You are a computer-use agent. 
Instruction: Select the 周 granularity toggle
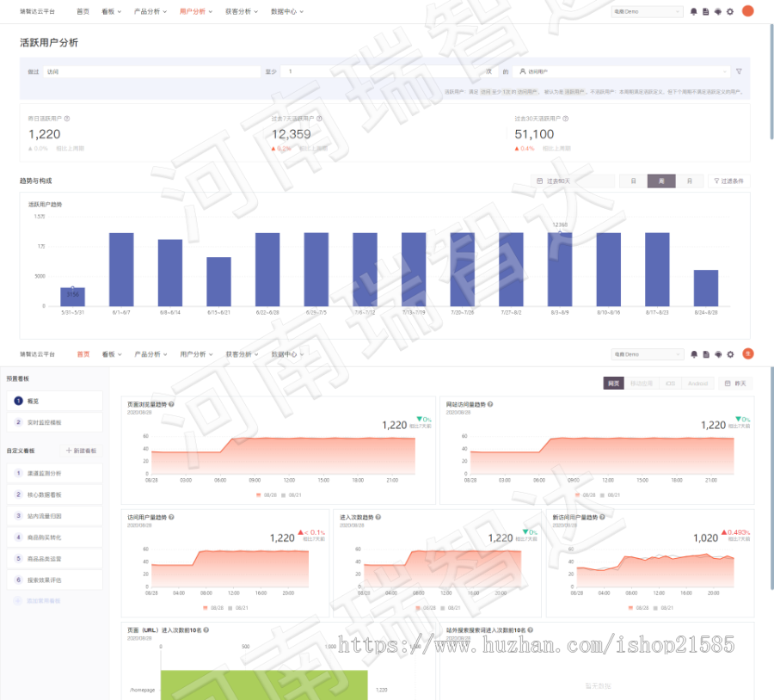click(661, 181)
